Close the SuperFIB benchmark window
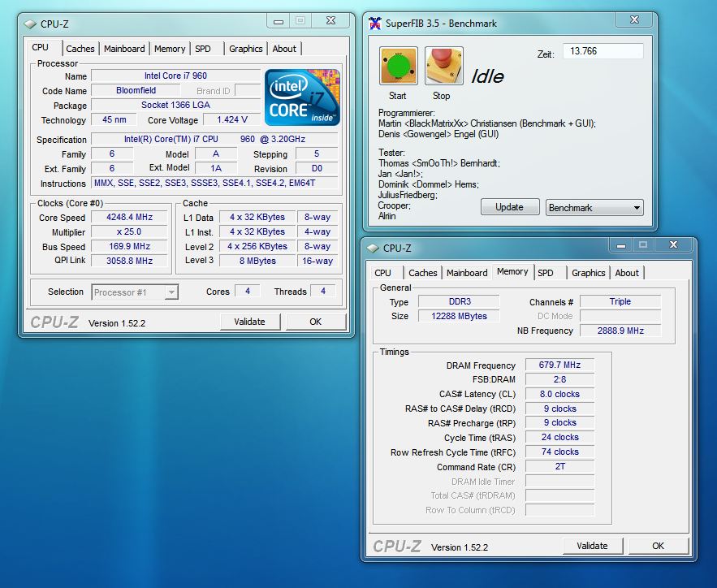The width and height of the screenshot is (717, 588). coord(634,19)
